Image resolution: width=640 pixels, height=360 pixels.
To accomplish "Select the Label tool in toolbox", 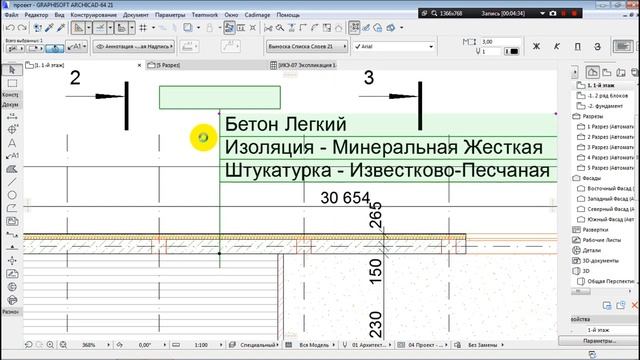I will point(12,156).
